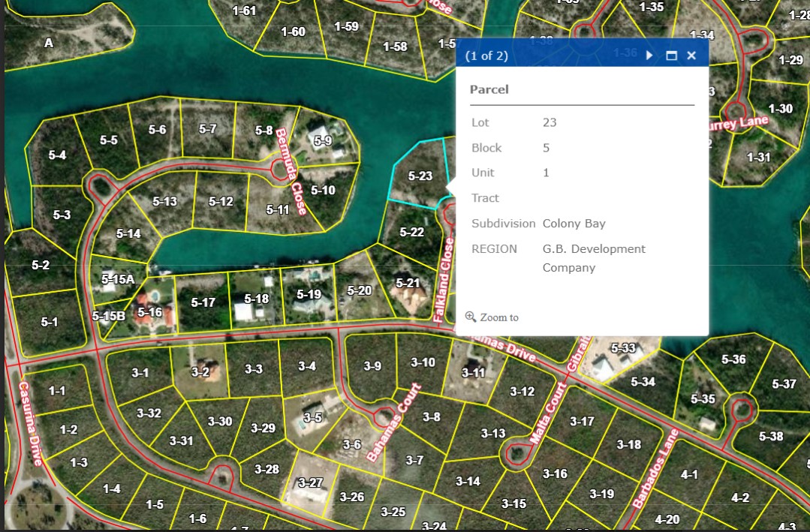The height and width of the screenshot is (532, 810).
Task: Select parcel 3-1 on the map
Action: [140, 372]
